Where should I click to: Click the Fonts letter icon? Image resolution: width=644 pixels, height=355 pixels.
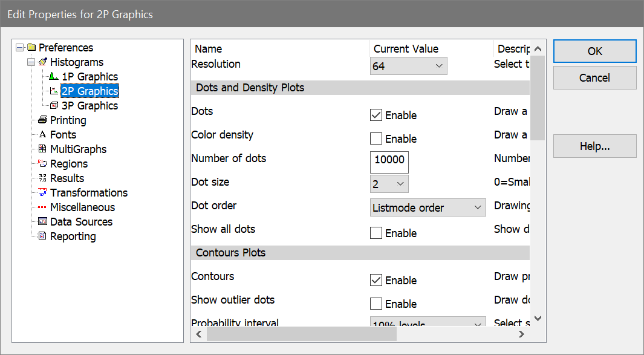tap(42, 135)
